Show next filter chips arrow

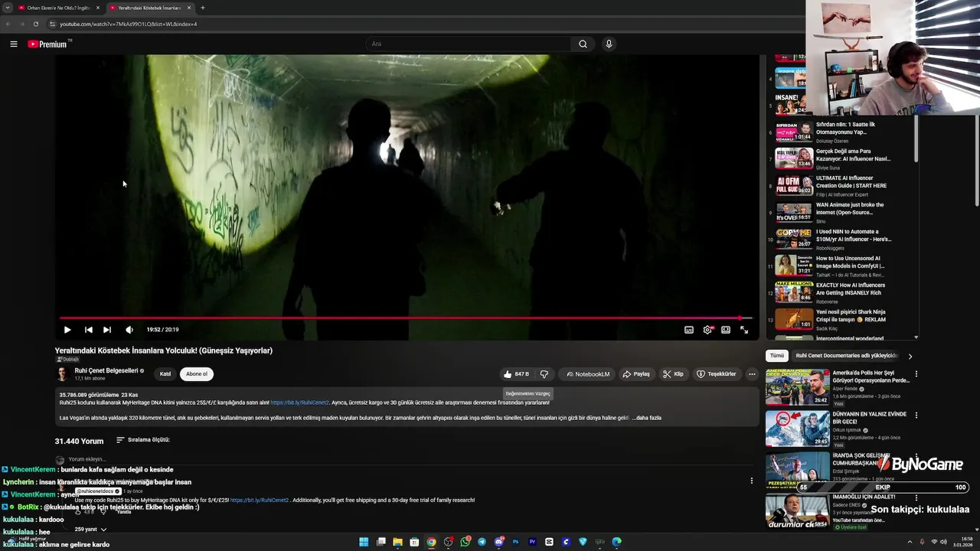[910, 356]
